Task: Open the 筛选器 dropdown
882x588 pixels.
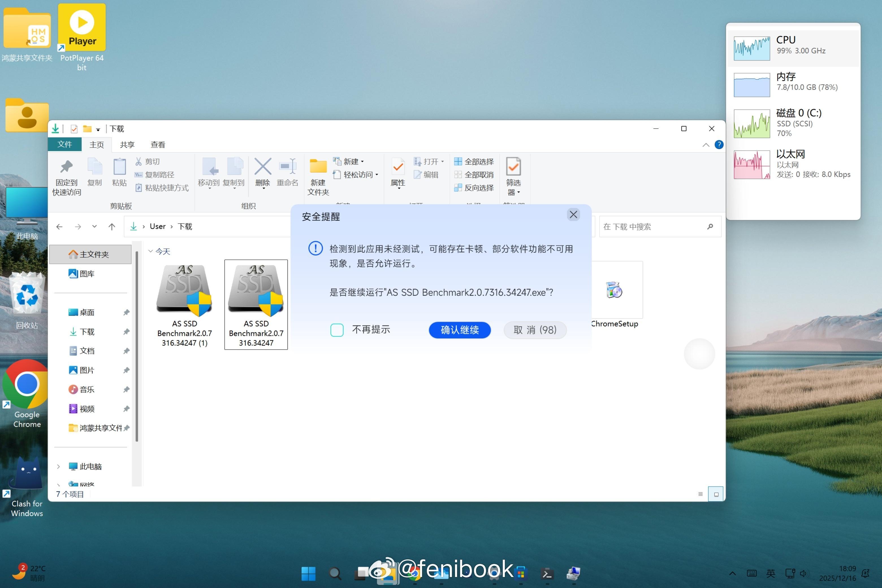Action: point(513,187)
